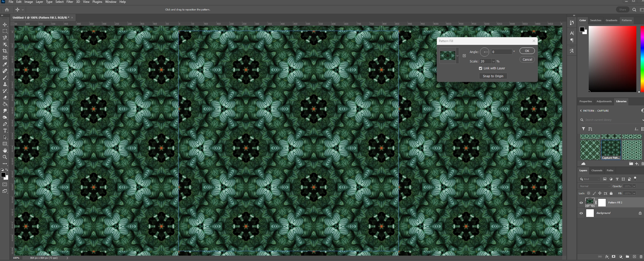Image resolution: width=644 pixels, height=261 pixels.
Task: Open the layer Kind filter dropdown
Action: coord(589,179)
